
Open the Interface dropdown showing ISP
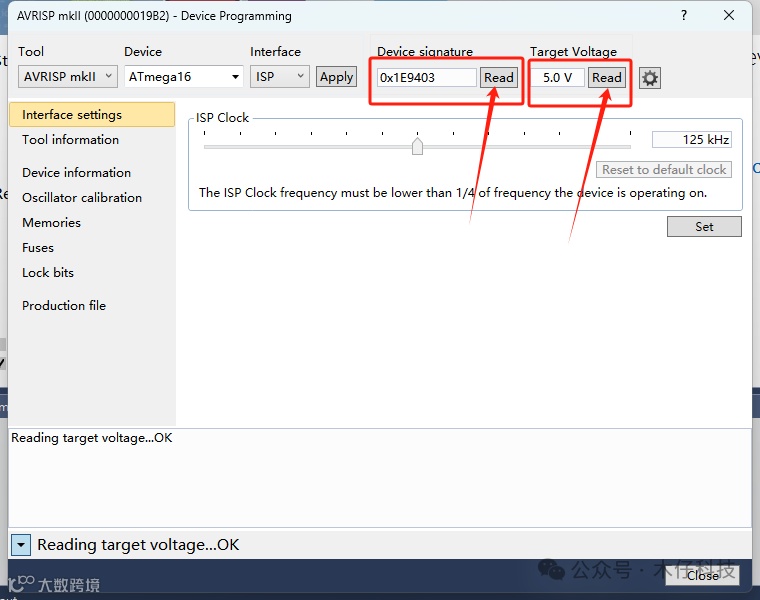[280, 77]
